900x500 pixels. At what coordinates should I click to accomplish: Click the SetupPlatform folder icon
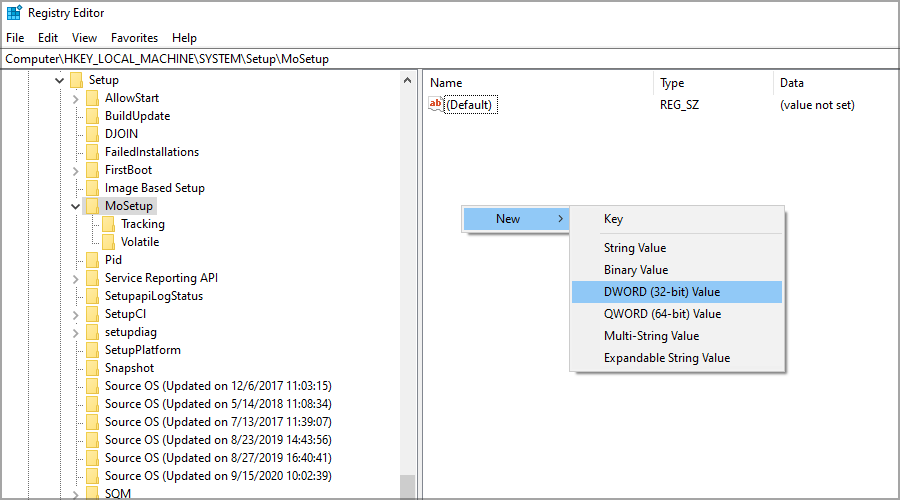click(x=92, y=350)
